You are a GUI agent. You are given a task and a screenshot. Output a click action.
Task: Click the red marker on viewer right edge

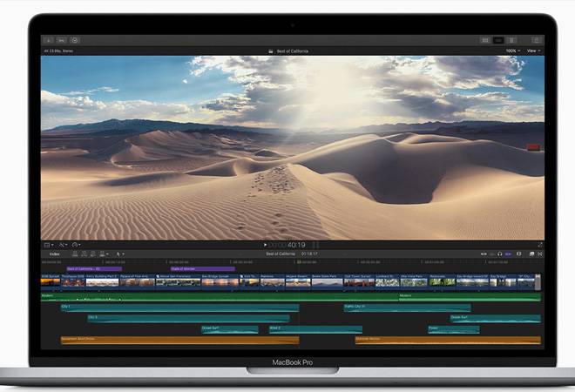(x=533, y=147)
